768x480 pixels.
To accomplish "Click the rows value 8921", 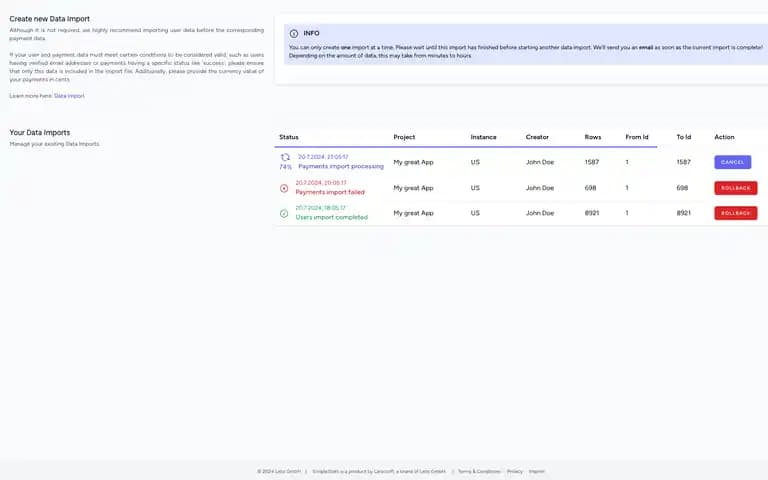I will point(592,213).
